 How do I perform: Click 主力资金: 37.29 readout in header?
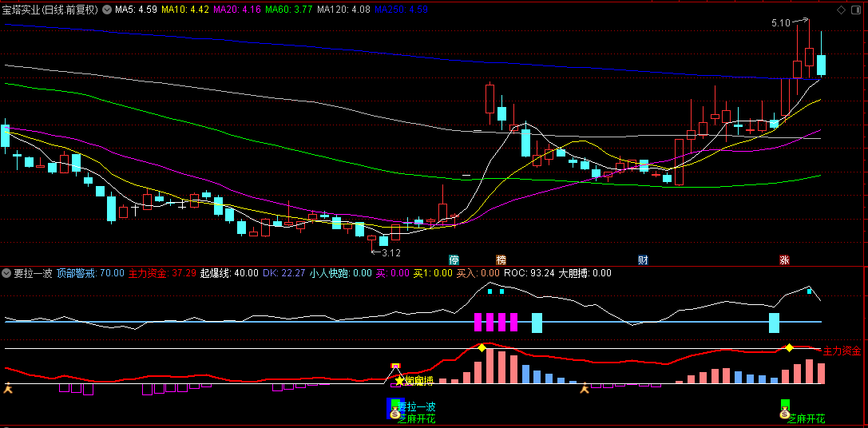[163, 273]
